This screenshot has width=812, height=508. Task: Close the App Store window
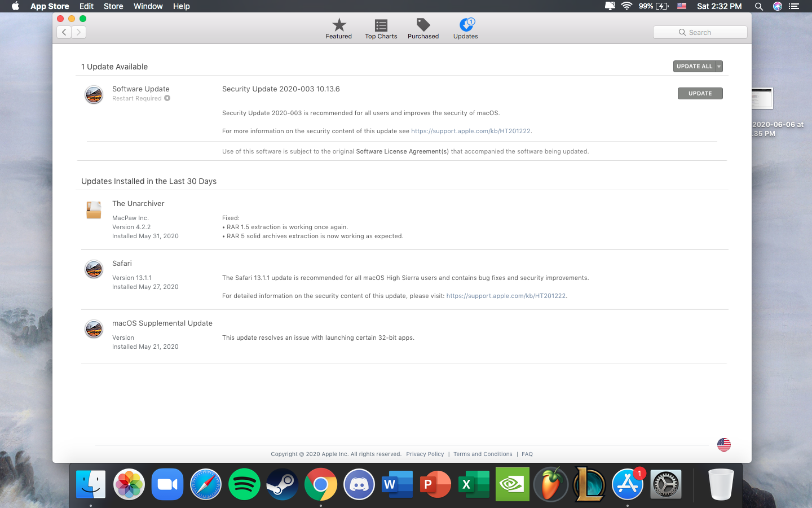pos(60,19)
